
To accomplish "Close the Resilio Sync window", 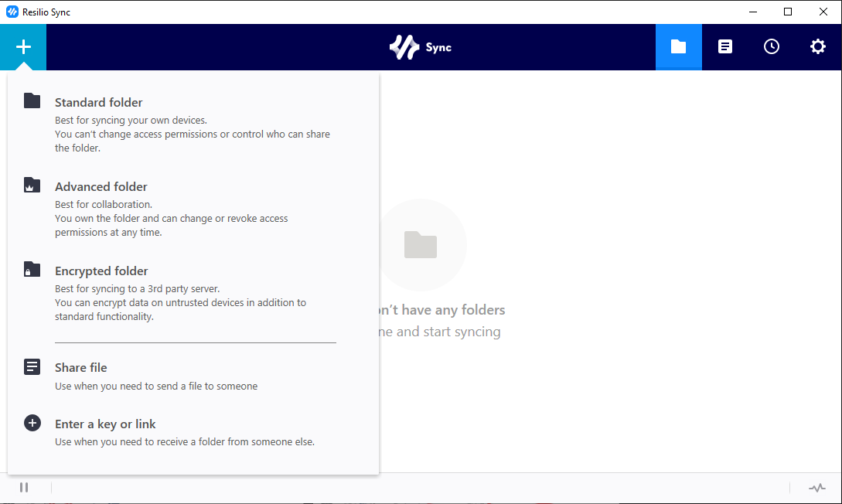I will pos(823,12).
